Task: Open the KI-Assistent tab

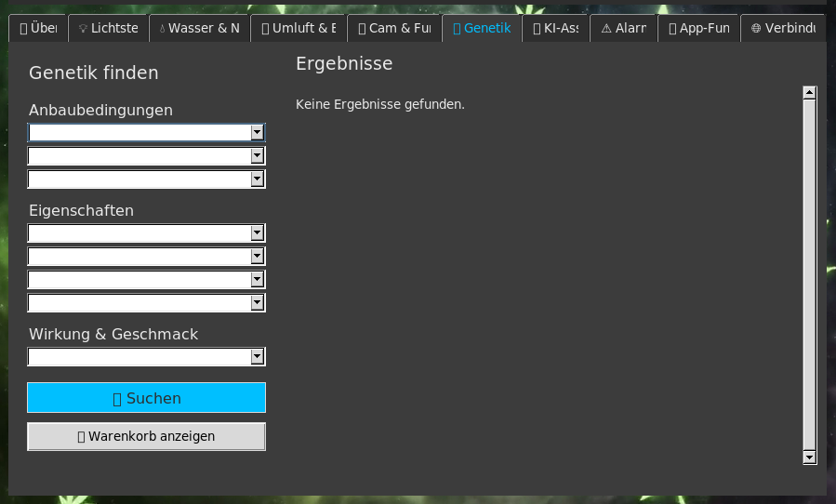Action: click(555, 28)
